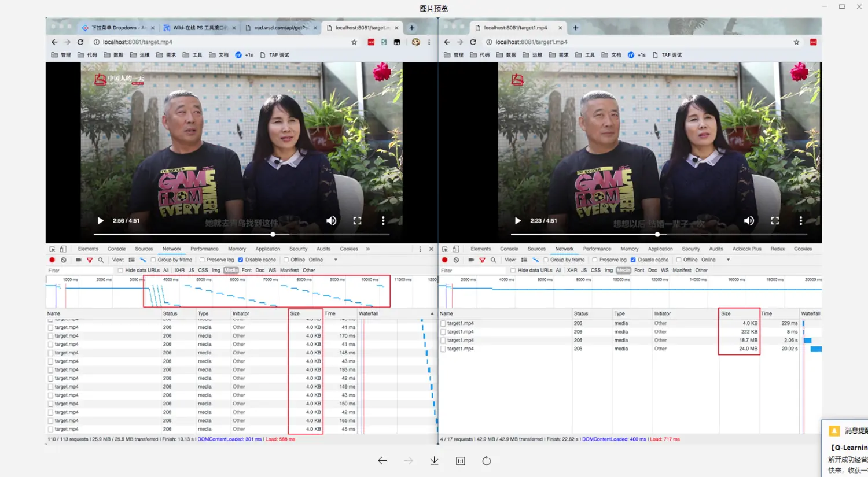Click address bar in right browser
868x477 pixels.
[637, 42]
